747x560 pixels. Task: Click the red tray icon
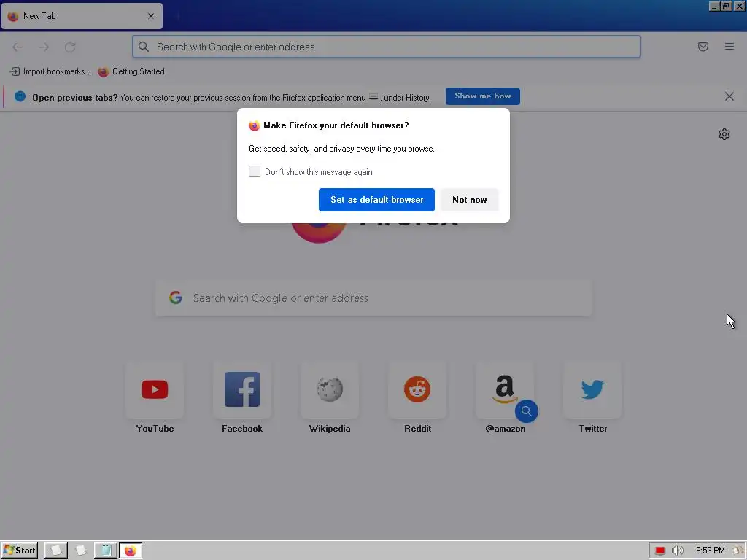(x=659, y=551)
